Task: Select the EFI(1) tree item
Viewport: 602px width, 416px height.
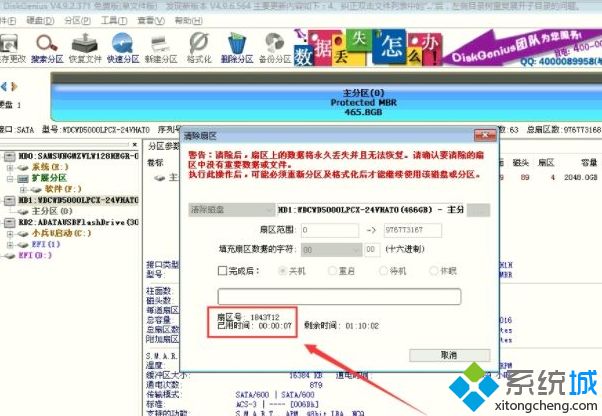Action: (x=46, y=244)
